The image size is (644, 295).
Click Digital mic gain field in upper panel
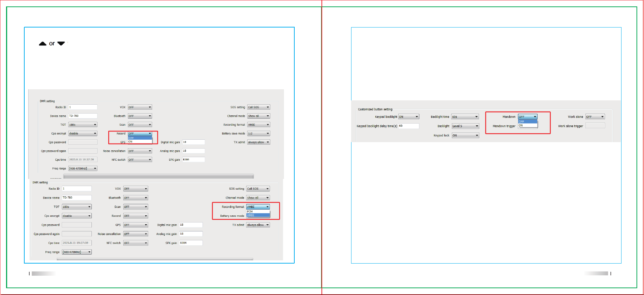point(194,142)
